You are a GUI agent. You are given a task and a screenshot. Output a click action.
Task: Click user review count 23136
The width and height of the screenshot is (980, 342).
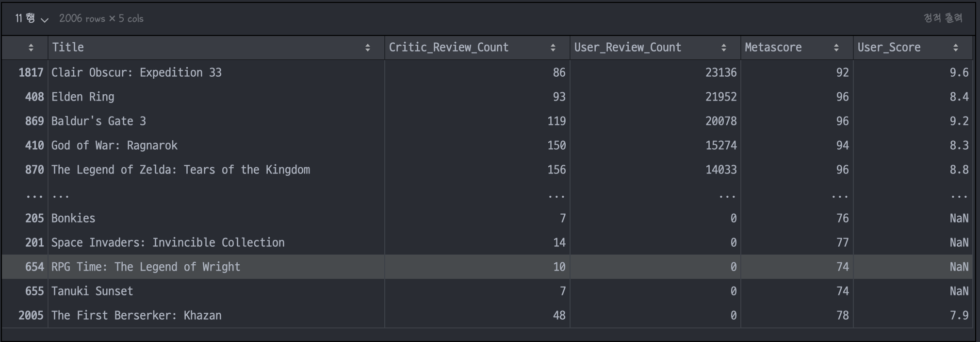point(721,72)
